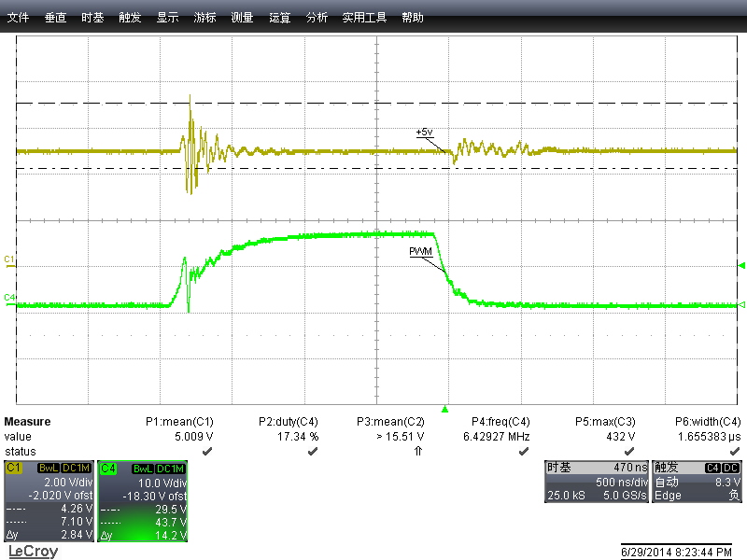Click the Measure table label

tap(27, 422)
